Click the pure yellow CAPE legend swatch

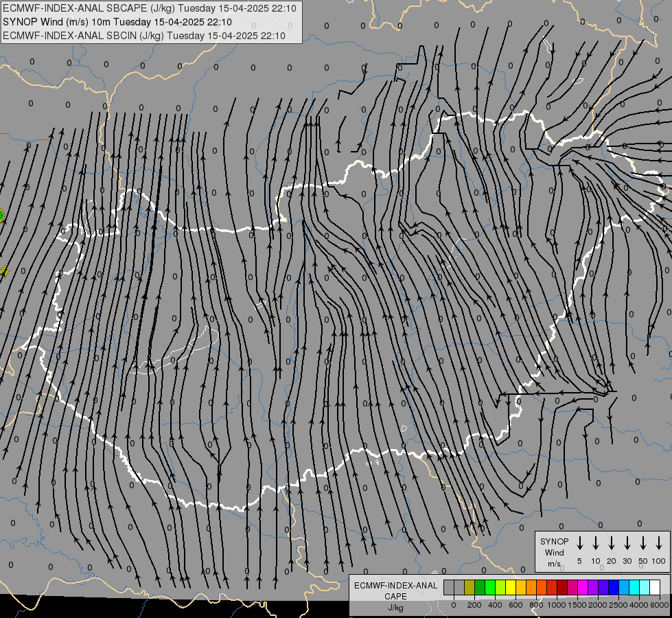pyautogui.click(x=511, y=587)
